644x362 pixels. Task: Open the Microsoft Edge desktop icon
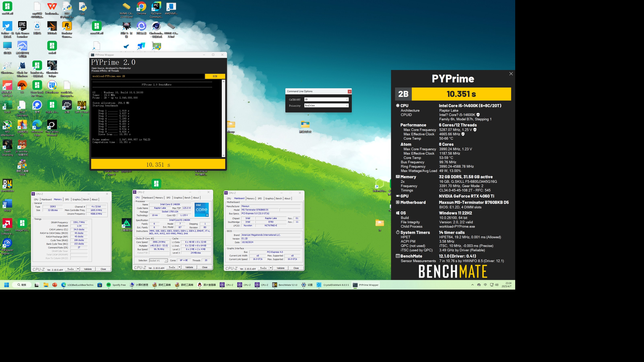tap(37, 129)
